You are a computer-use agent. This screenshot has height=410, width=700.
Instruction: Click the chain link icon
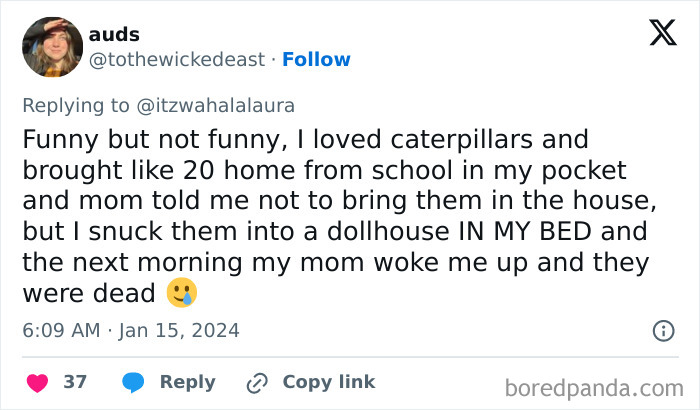[x=256, y=382]
